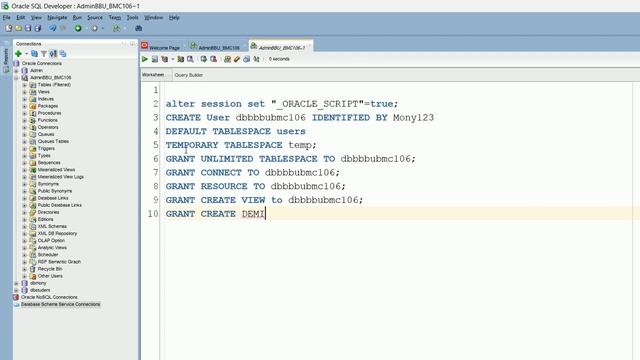Click the binoculars Find DB Object icon
This screenshot has height=360, width=640.
pyautogui.click(x=138, y=28)
